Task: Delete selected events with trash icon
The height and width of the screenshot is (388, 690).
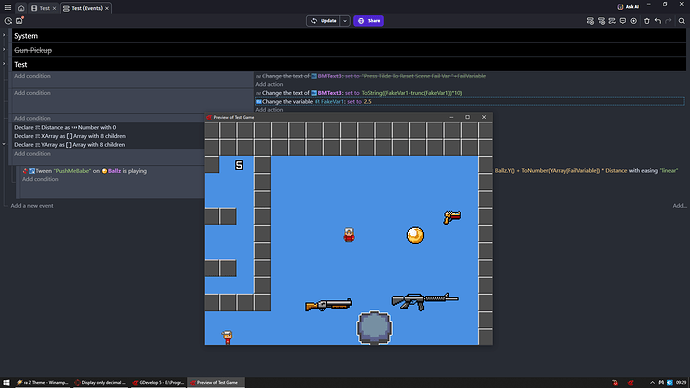Action: tap(646, 21)
